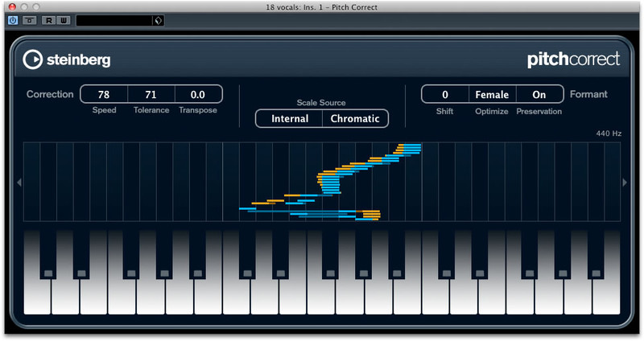Toggle the highest F# black key marker
644x341 pixels.
coord(530,273)
